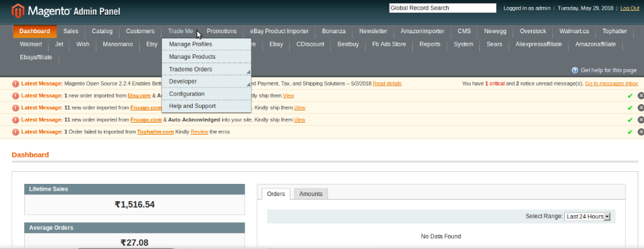Open the Etsy menu
Screen dimensions: 644x249
(151, 44)
